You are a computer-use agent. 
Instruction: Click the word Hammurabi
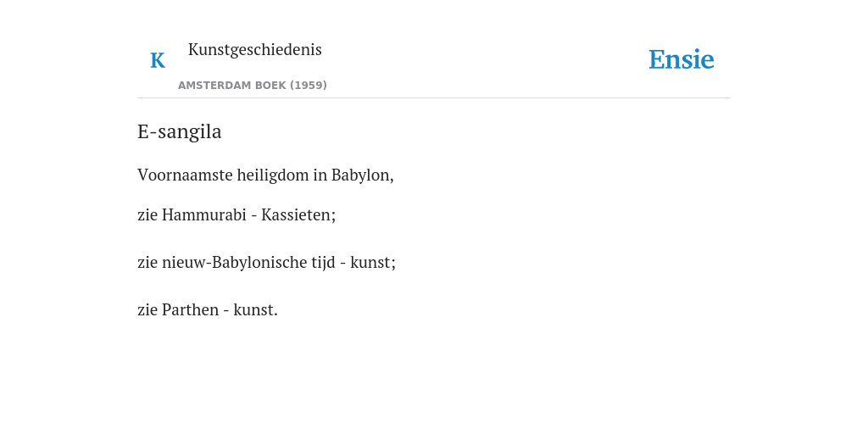pyautogui.click(x=203, y=214)
